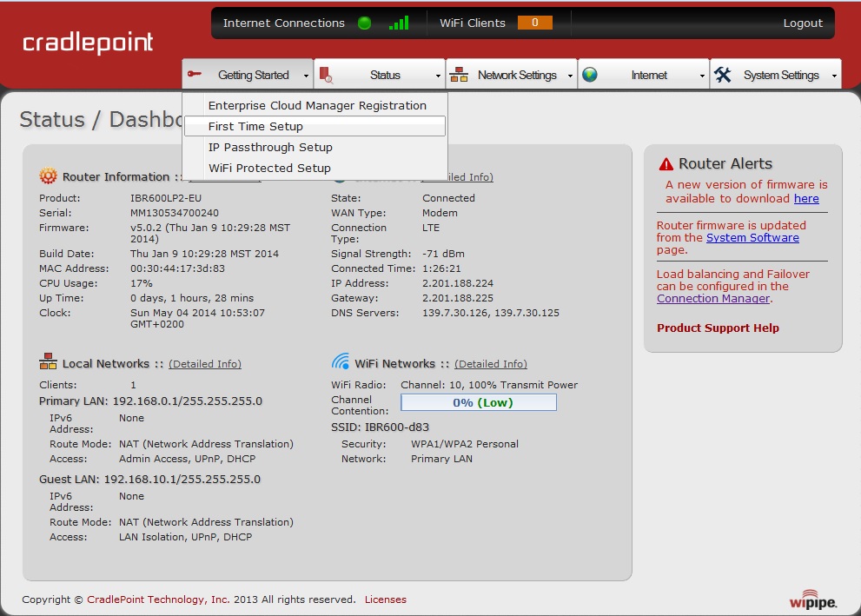Click the Status magnifier icon
Screen dimensions: 861x616
[326, 76]
